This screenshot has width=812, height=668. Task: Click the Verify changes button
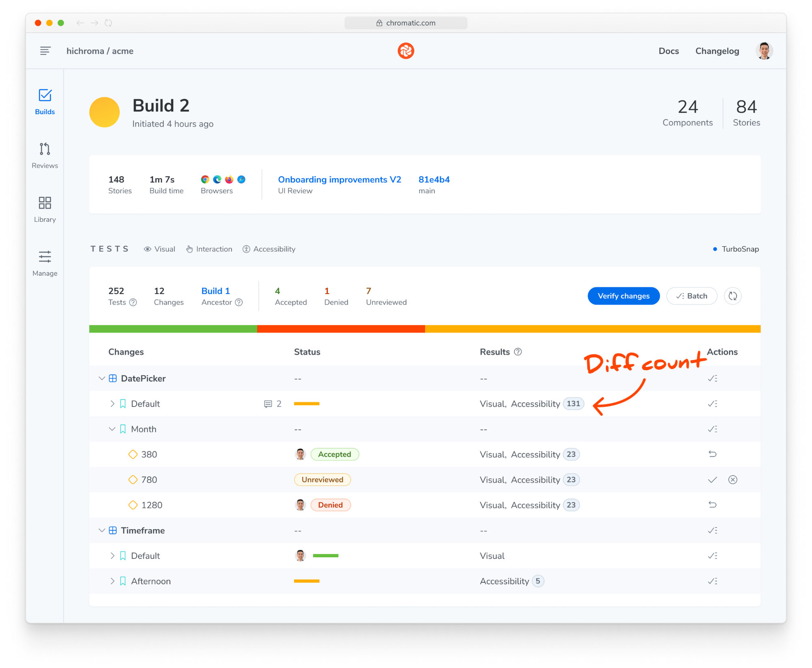pyautogui.click(x=623, y=296)
